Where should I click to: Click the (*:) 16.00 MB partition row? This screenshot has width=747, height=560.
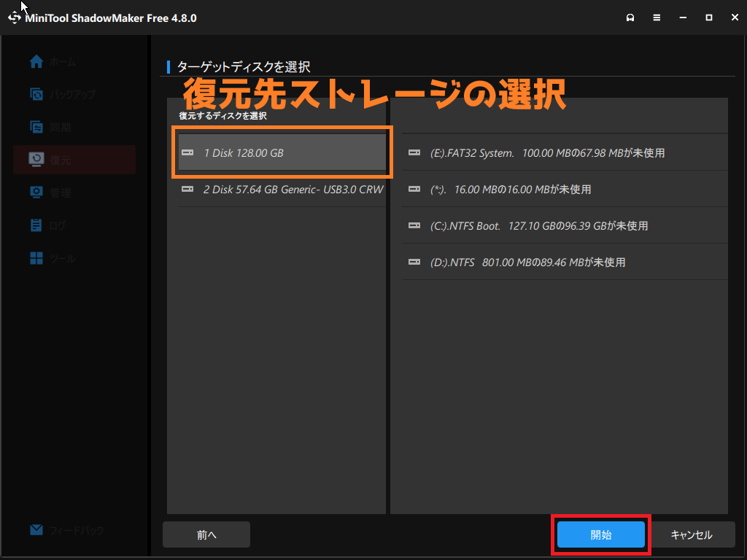coord(558,190)
